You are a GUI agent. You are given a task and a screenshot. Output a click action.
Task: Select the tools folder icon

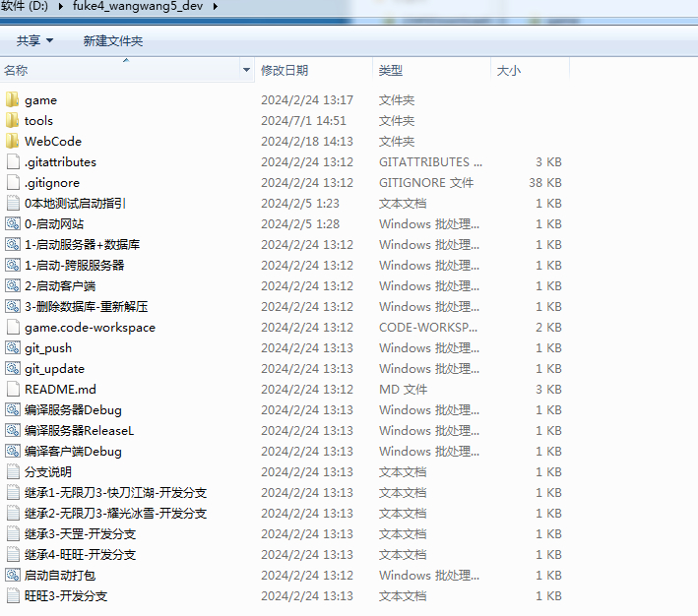click(x=13, y=120)
